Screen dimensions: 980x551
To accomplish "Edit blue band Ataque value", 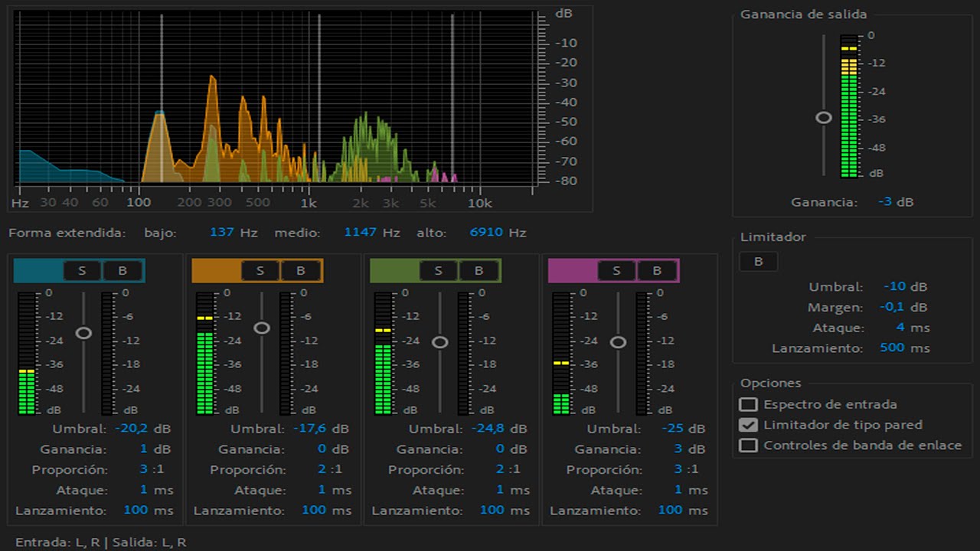I will 143,490.
